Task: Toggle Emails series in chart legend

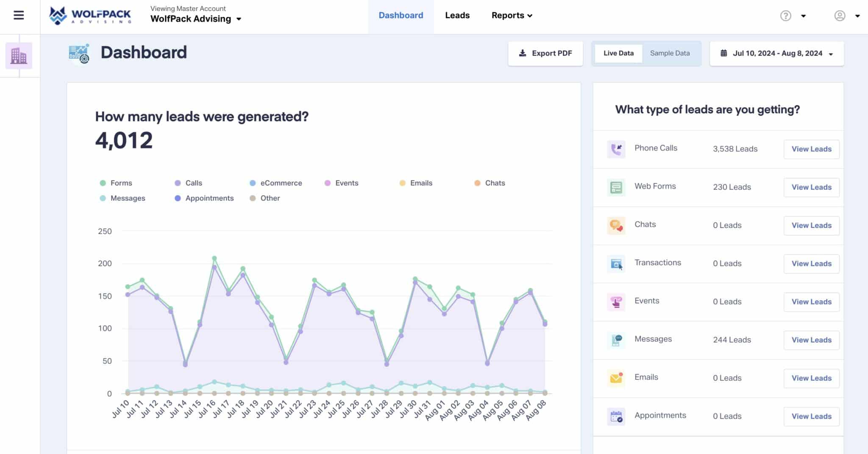Action: [416, 183]
